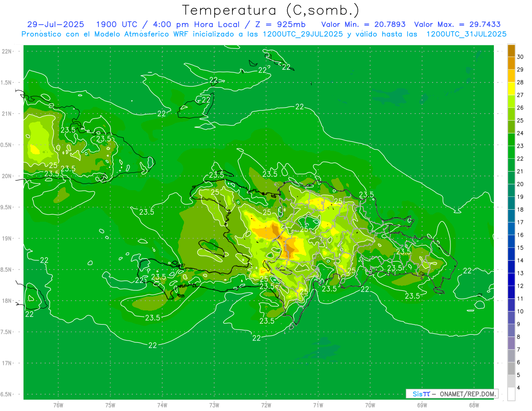This screenshot has width=532, height=411.
Task: Click the "SisTT - ONAMET/REP.DOM." credit label
Action: tap(451, 394)
